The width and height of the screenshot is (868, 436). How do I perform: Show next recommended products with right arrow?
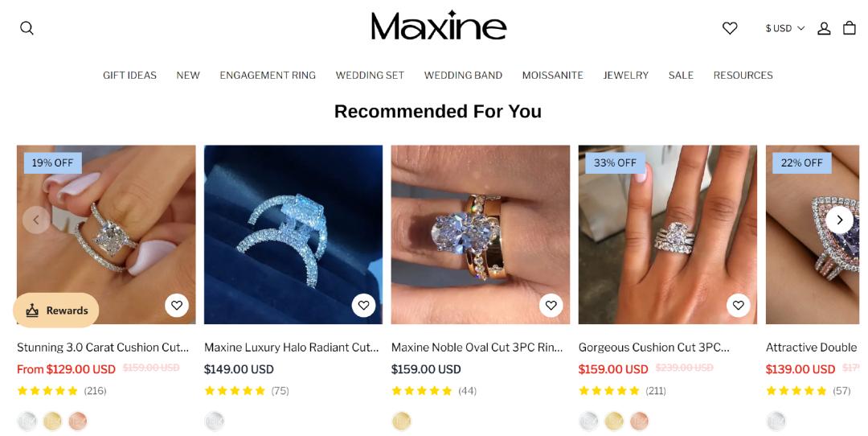pyautogui.click(x=839, y=220)
